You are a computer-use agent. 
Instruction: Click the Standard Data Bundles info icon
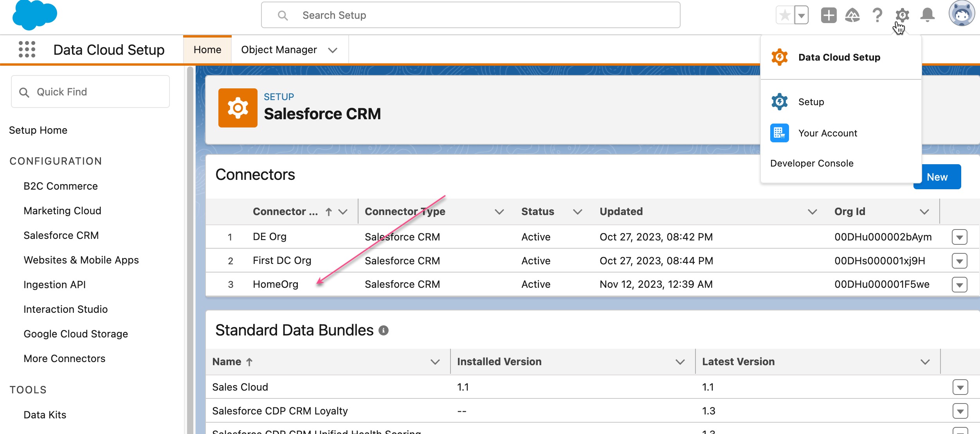(383, 330)
